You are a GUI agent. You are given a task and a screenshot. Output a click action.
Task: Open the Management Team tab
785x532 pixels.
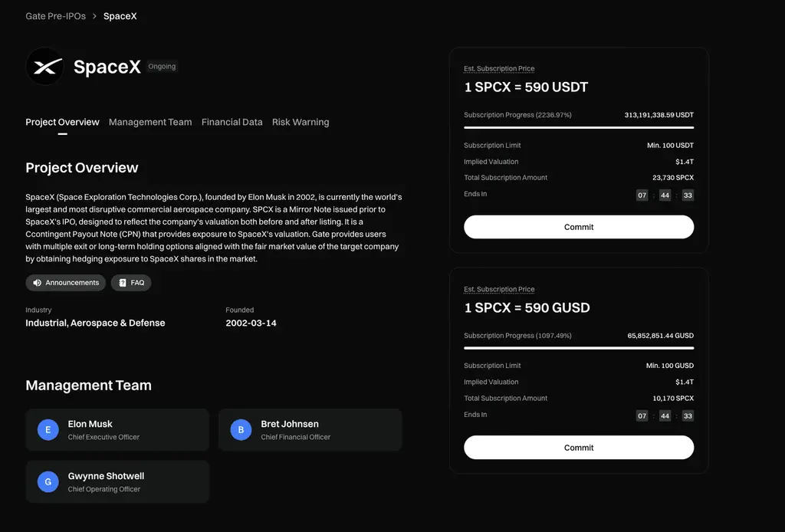click(150, 122)
